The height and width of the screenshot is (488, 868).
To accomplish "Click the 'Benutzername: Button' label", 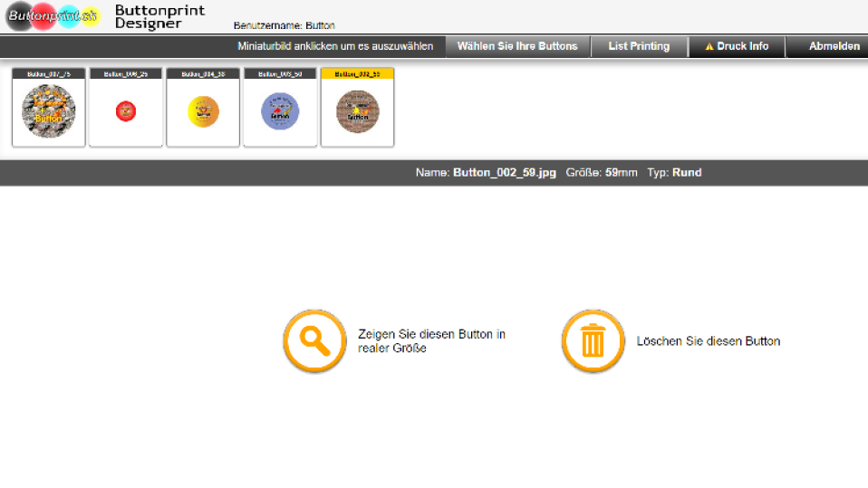I will (284, 25).
